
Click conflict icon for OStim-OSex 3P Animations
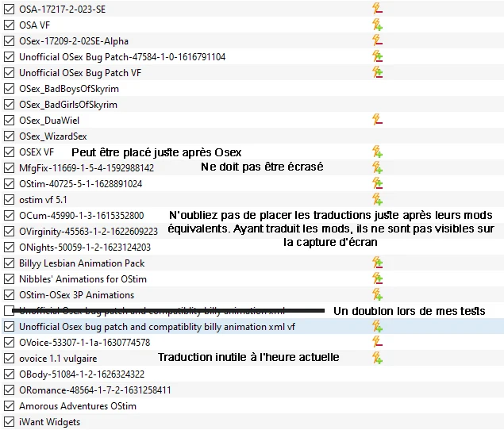pyautogui.click(x=377, y=294)
